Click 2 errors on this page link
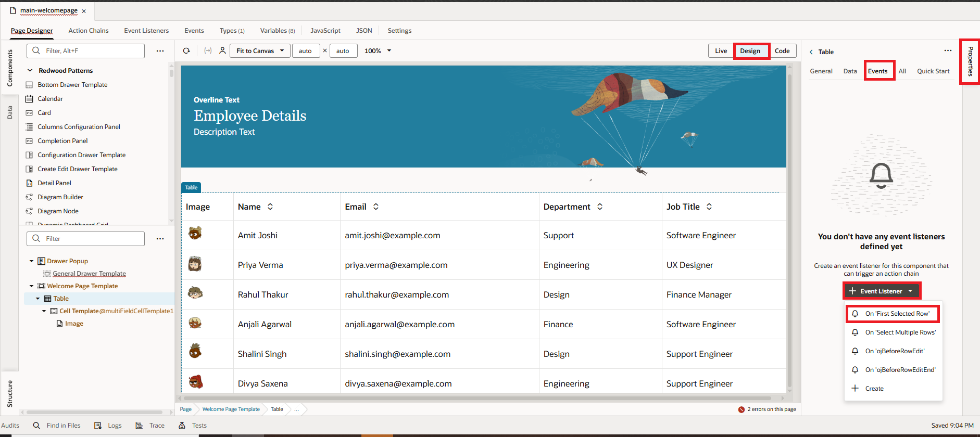 pyautogui.click(x=771, y=409)
